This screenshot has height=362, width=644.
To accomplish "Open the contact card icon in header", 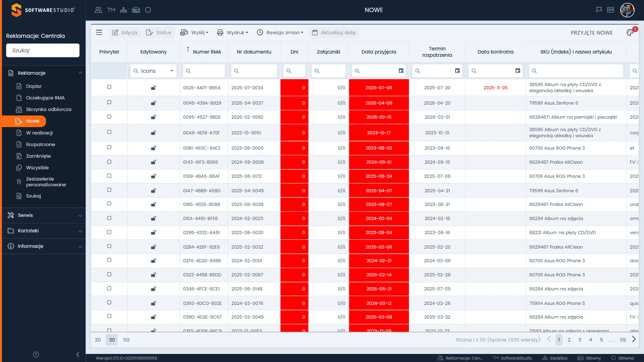I will [x=611, y=10].
